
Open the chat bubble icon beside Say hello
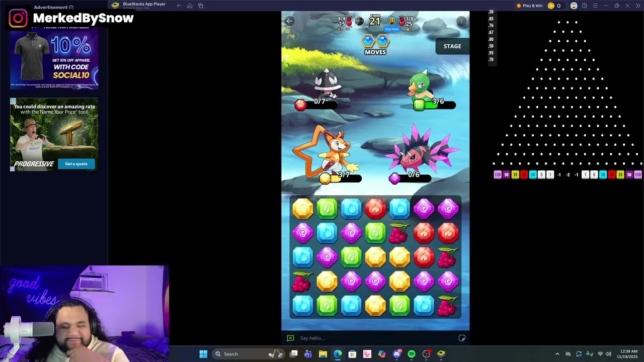click(290, 338)
